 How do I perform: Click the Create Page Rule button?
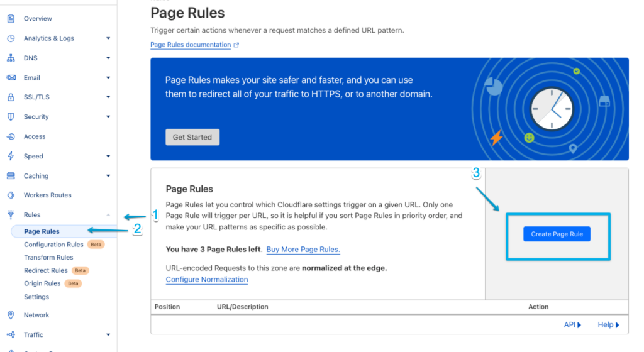(557, 234)
